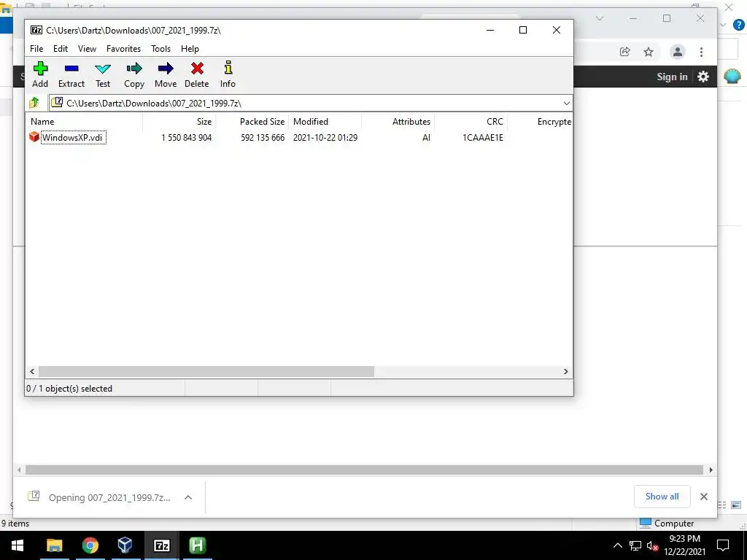Open the Tools menu

[x=160, y=49]
